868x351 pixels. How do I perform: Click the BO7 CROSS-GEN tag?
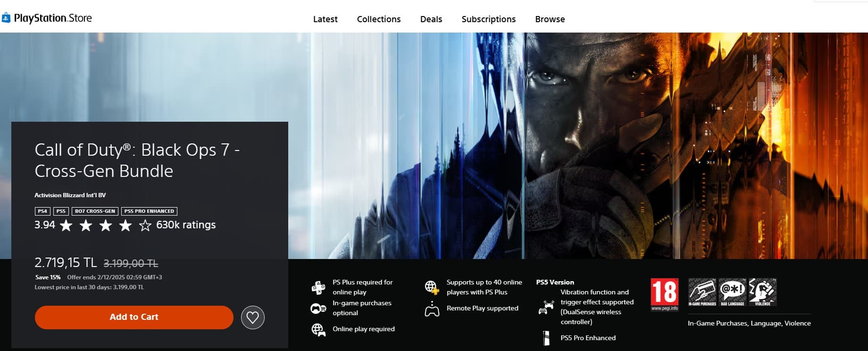pos(95,211)
